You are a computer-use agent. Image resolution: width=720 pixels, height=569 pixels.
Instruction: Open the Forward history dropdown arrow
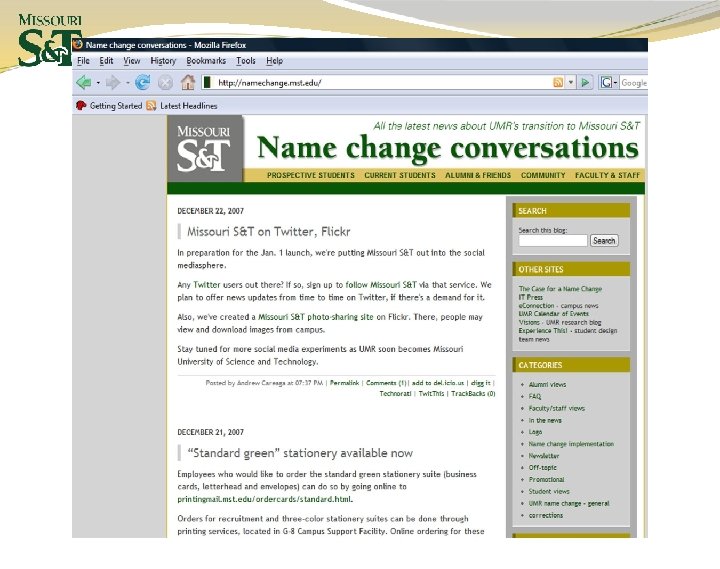click(128, 83)
